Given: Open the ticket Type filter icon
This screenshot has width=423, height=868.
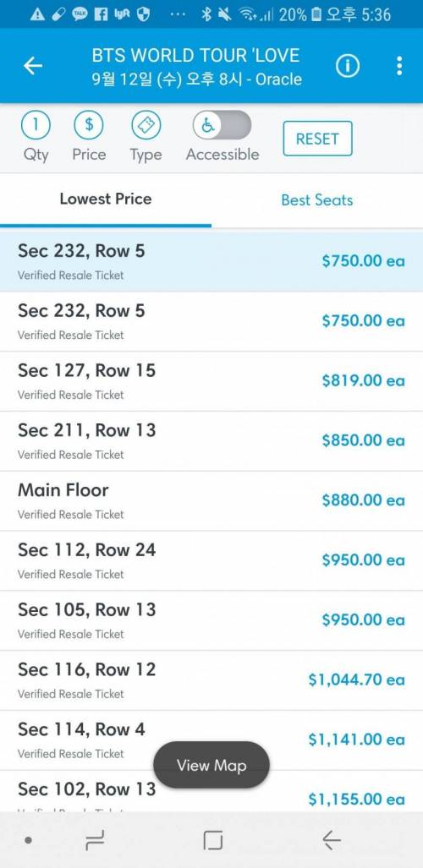Looking at the screenshot, I should pos(146,125).
